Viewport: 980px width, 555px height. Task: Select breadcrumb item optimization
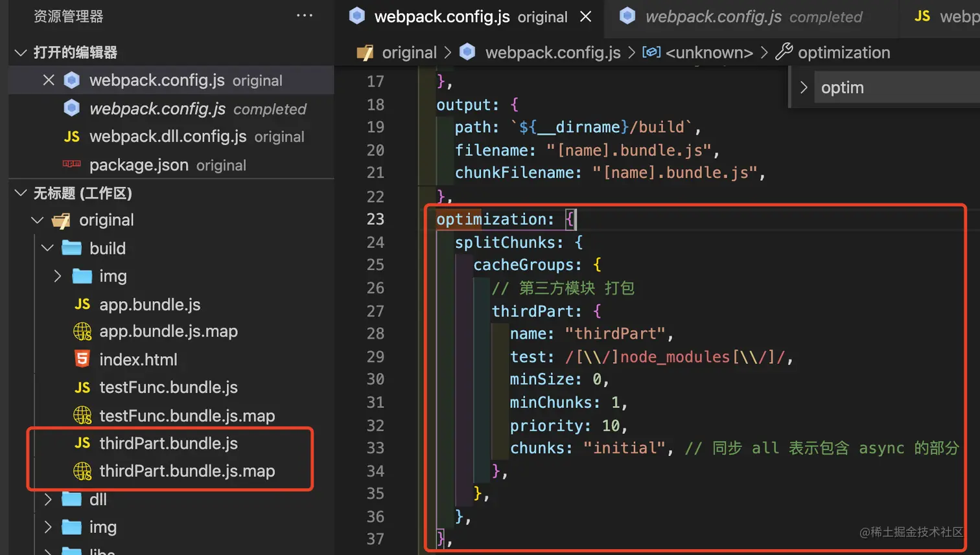[x=844, y=52]
